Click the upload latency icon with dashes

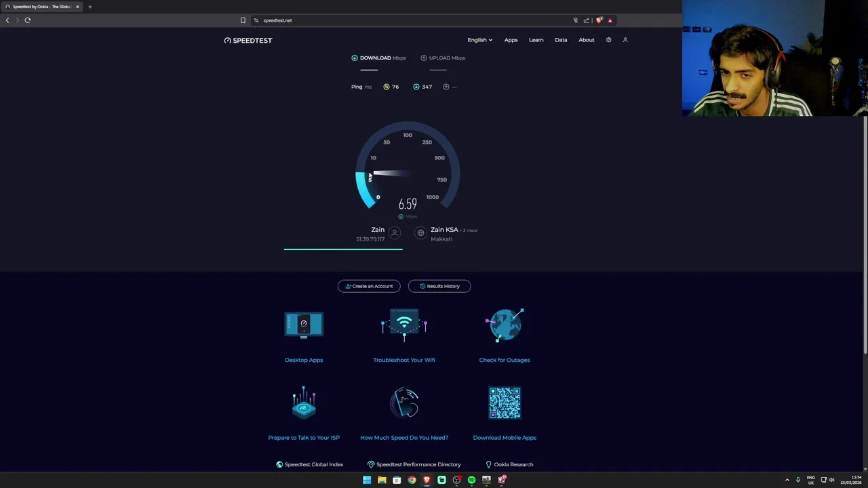pos(446,87)
